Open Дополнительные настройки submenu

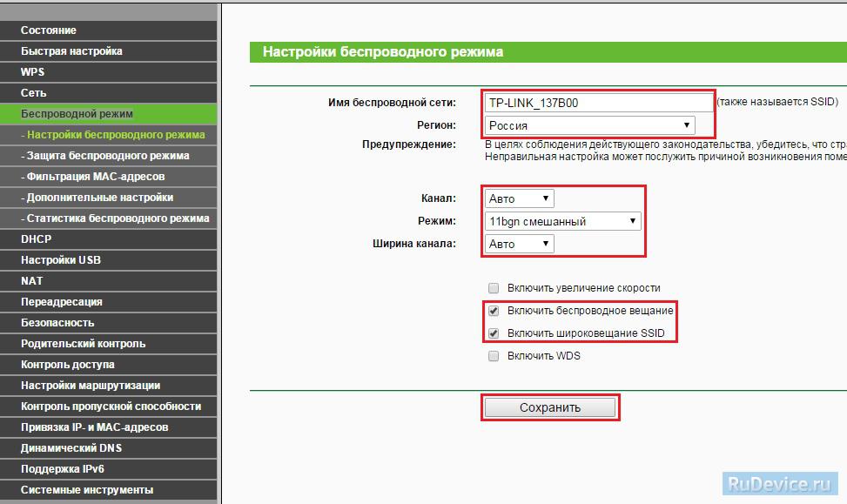(x=108, y=198)
